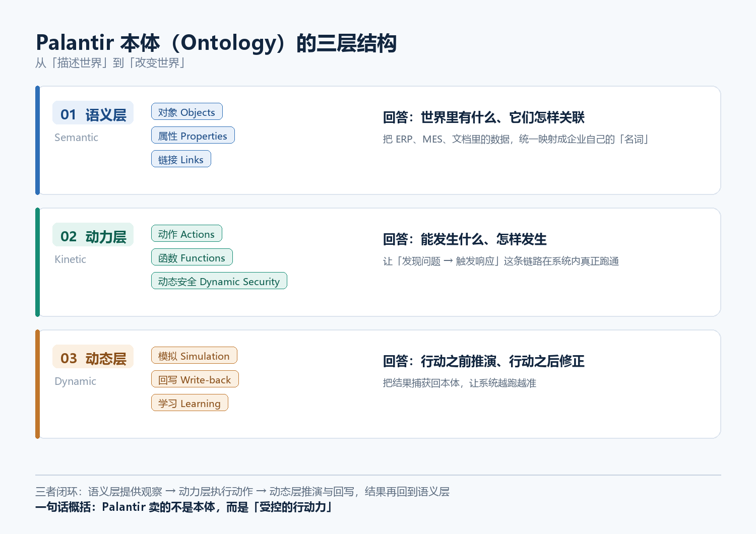
Task: Click heading '回答：行动之前推演、行动之后修正'
Action: 484,361
